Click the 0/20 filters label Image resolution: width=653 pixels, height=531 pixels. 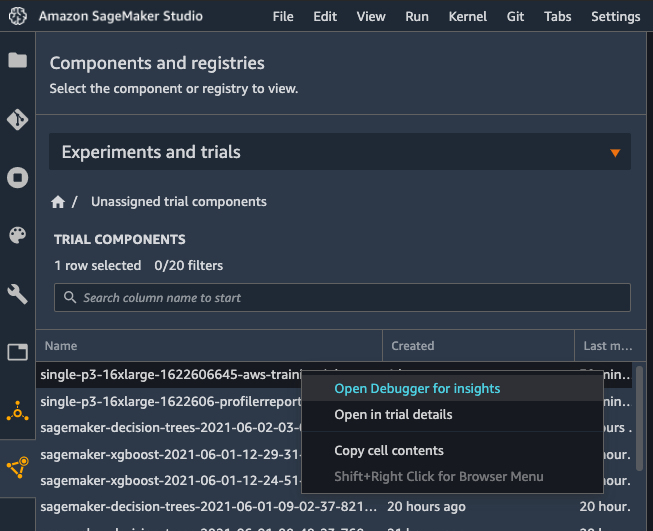pyautogui.click(x=189, y=266)
